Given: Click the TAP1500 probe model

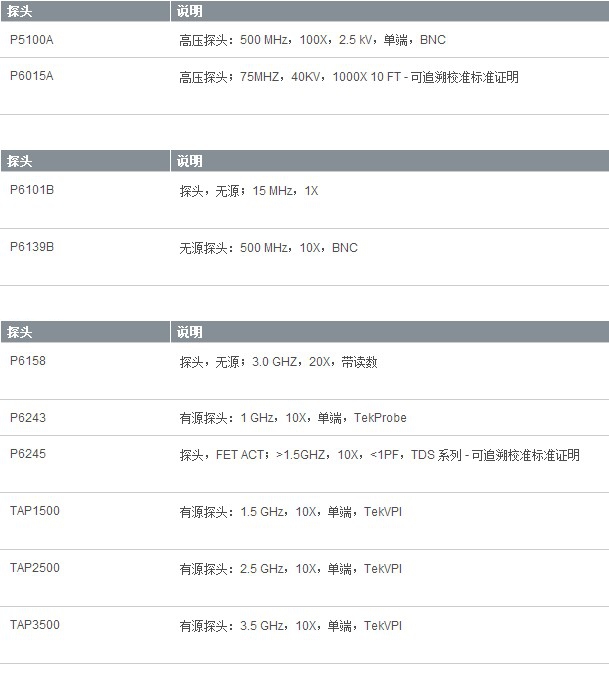Looking at the screenshot, I should pyautogui.click(x=35, y=511).
